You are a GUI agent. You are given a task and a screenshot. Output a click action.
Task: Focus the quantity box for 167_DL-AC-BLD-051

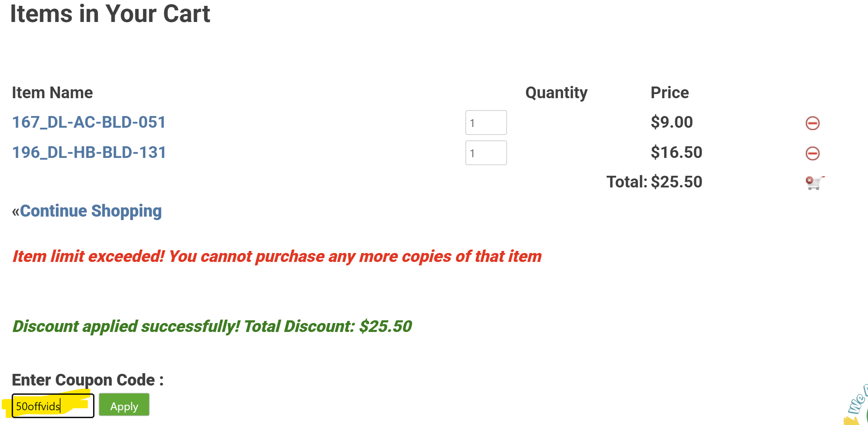(x=486, y=123)
